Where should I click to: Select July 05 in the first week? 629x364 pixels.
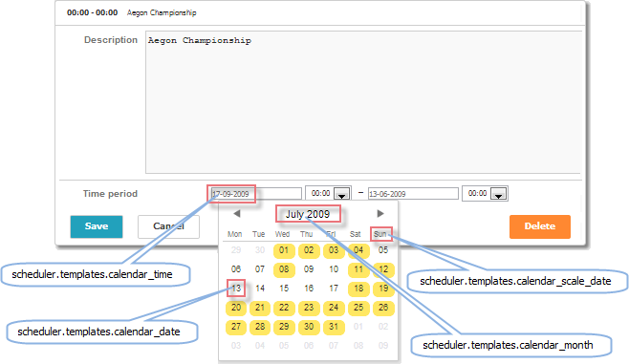(383, 250)
